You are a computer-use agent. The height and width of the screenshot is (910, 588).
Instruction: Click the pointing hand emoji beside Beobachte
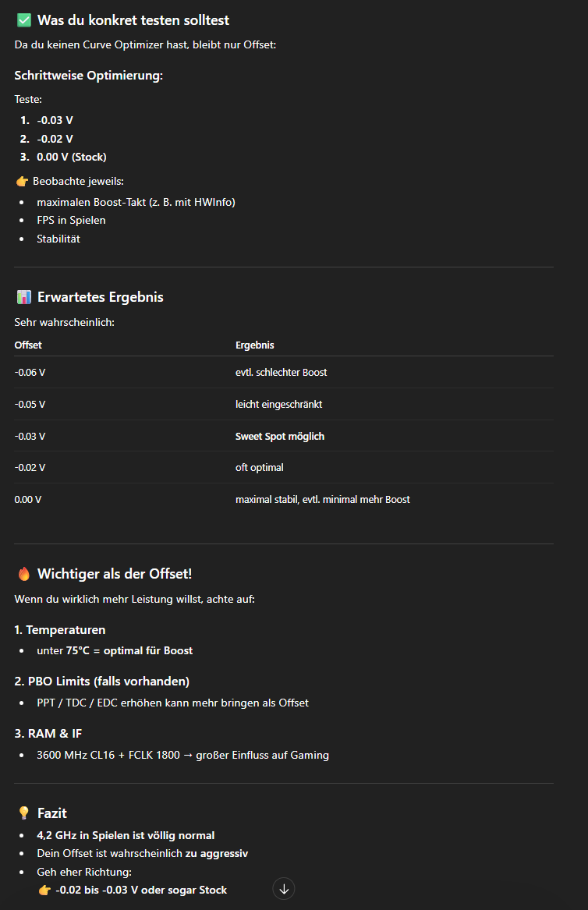tap(22, 182)
